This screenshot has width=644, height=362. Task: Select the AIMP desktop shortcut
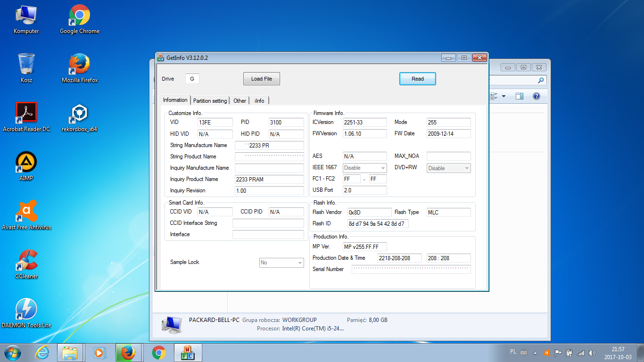(26, 166)
